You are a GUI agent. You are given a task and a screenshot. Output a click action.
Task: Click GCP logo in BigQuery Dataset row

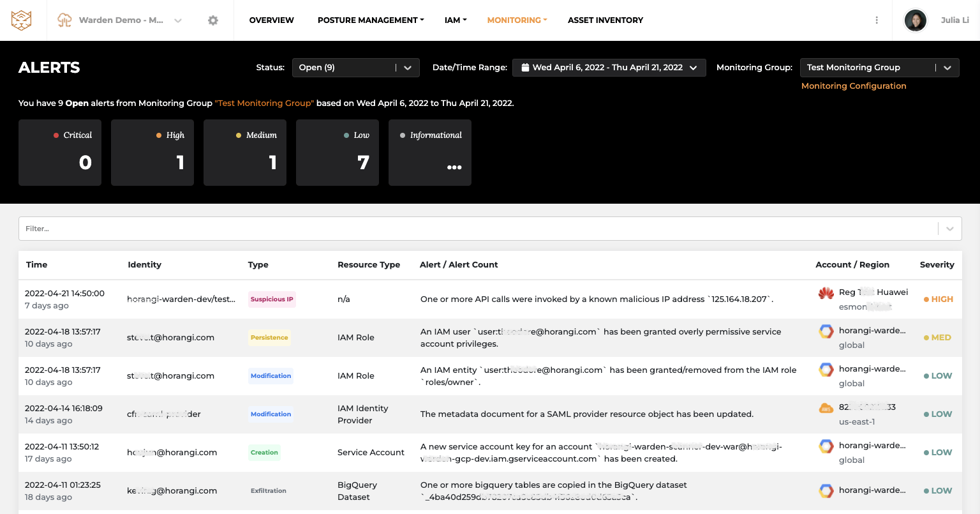click(x=826, y=490)
